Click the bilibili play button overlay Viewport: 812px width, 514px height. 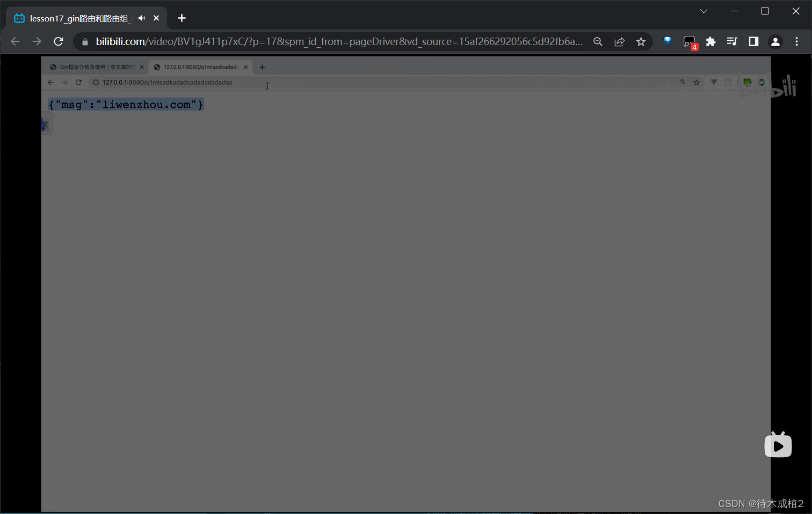click(x=778, y=445)
